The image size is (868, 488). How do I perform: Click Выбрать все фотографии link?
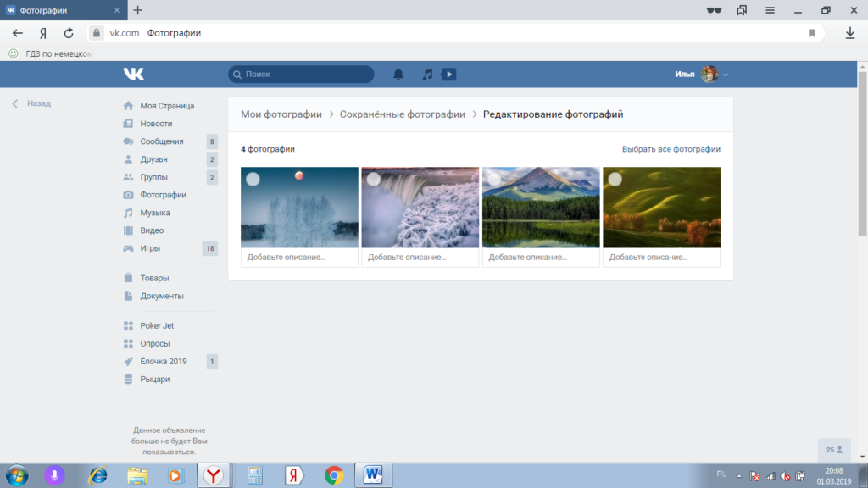670,149
